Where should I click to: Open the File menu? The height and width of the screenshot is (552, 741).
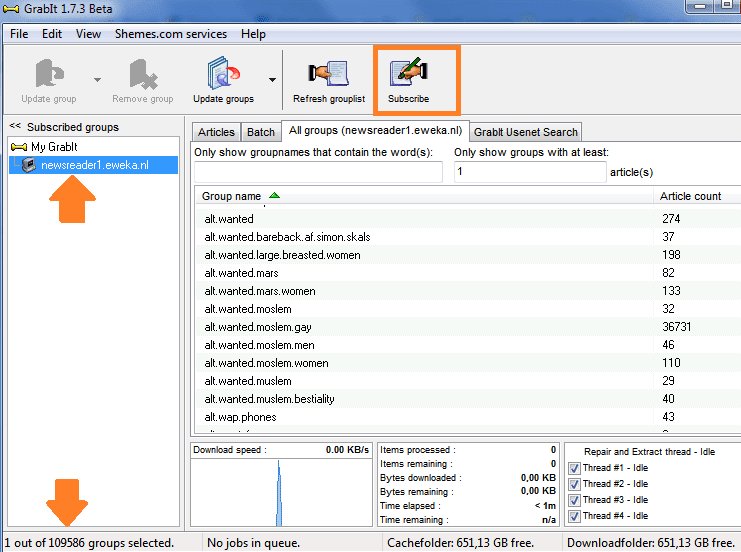coord(19,34)
